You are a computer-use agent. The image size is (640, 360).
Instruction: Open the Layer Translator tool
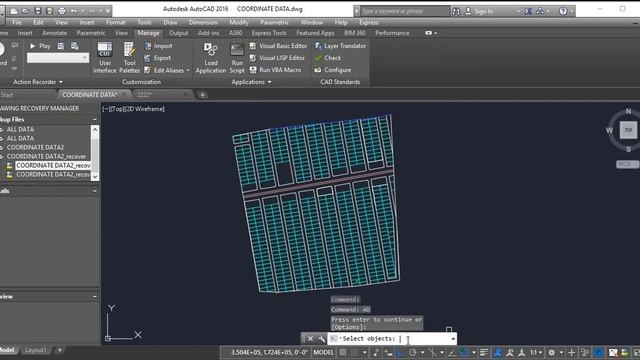(x=340, y=46)
